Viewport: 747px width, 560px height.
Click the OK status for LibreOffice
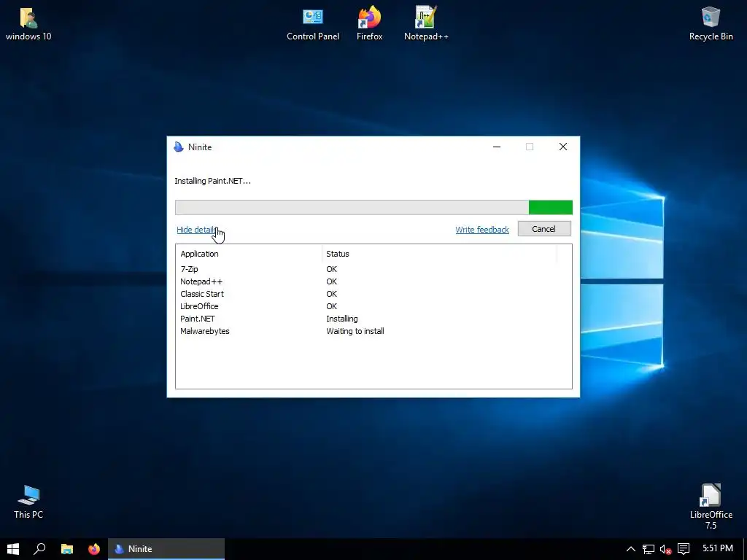coord(332,306)
